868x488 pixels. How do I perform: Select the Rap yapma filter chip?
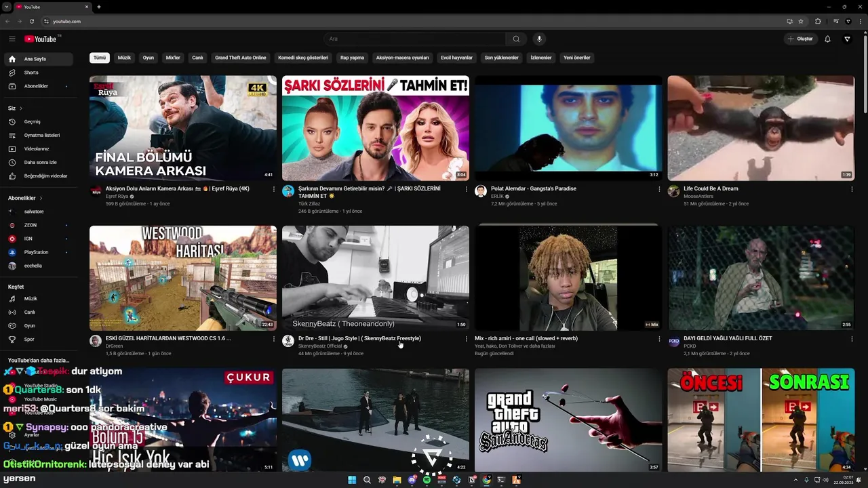(x=352, y=58)
